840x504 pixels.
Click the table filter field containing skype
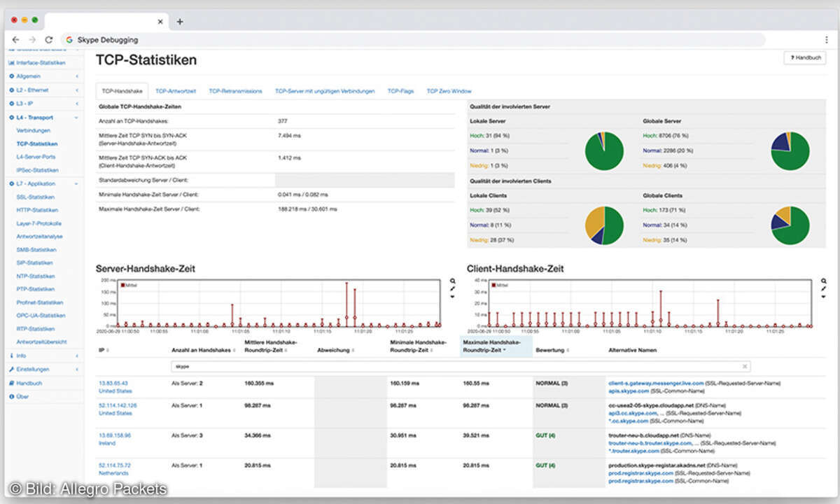click(x=461, y=366)
